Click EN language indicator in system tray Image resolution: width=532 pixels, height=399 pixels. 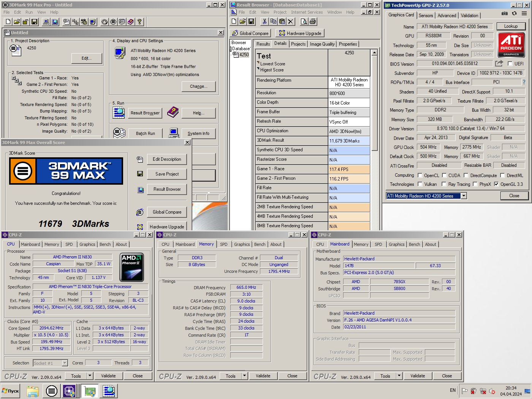453,390
